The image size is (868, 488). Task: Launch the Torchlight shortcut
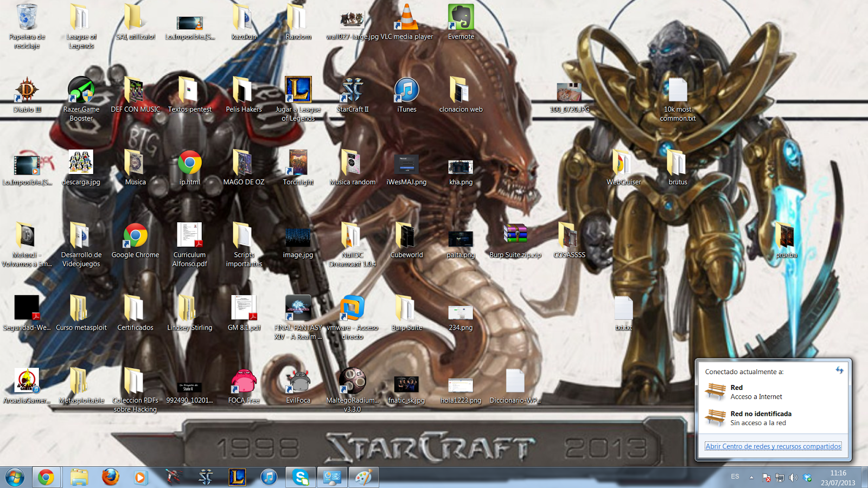tap(298, 168)
